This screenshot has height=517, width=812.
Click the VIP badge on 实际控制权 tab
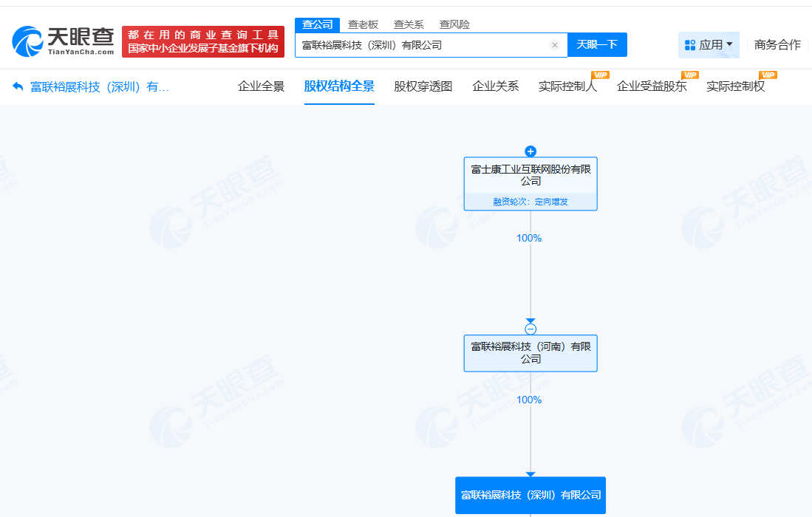click(768, 75)
